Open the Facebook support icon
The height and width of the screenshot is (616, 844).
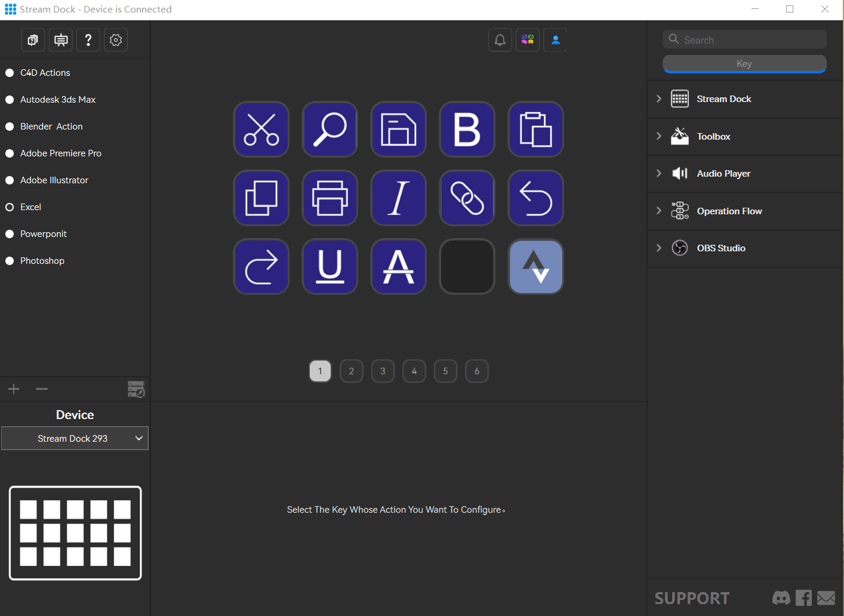click(803, 597)
